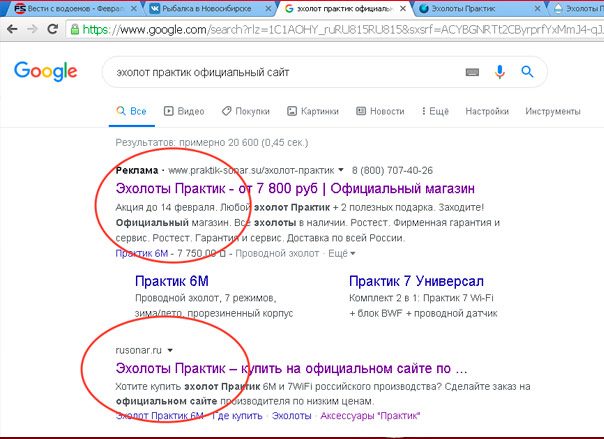This screenshot has width=604, height=439.
Task: Click the 'Результатов: примерно 20 600' stats text
Action: (x=212, y=142)
